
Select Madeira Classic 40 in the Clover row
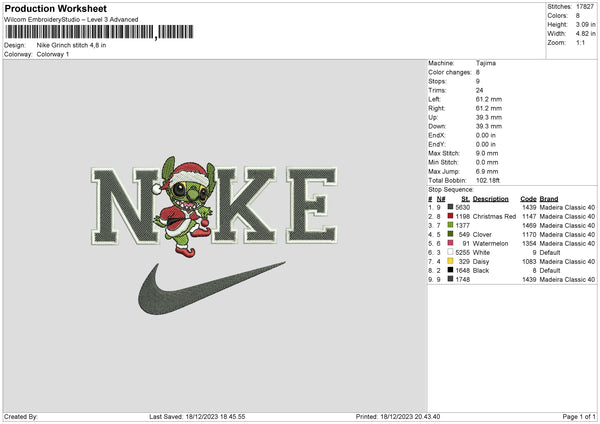(x=567, y=235)
